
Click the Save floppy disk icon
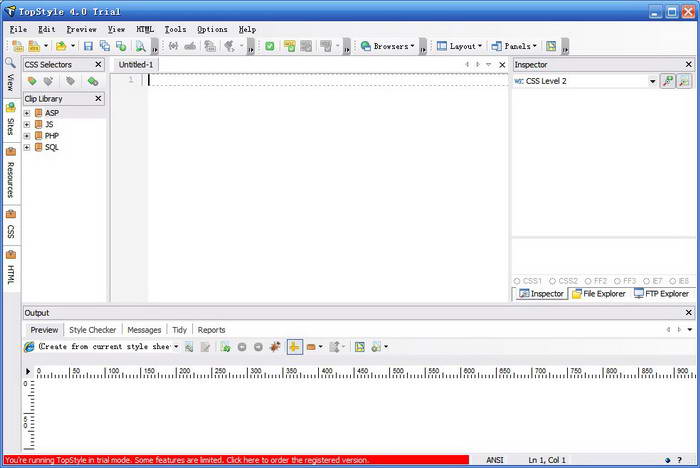tap(88, 46)
